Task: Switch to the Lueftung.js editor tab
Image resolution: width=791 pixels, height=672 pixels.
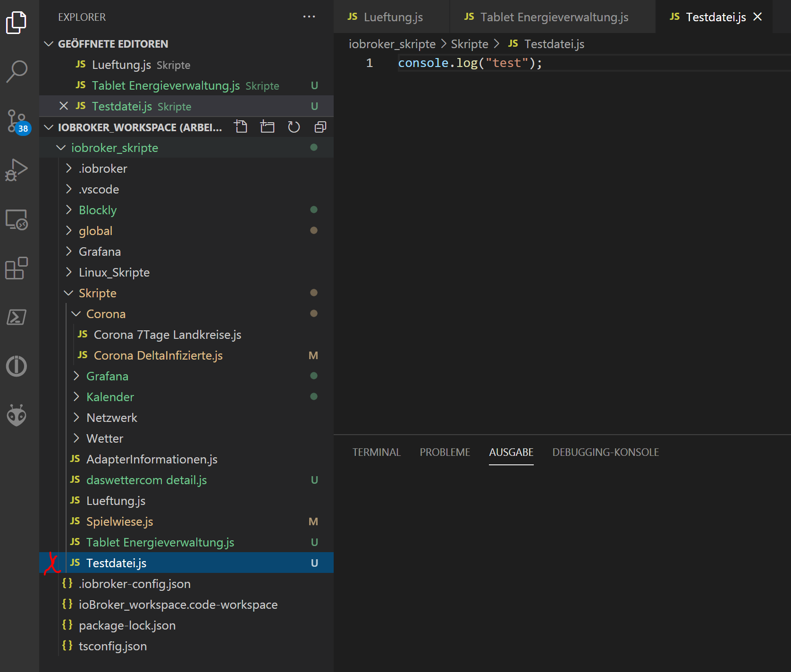Action: tap(391, 17)
